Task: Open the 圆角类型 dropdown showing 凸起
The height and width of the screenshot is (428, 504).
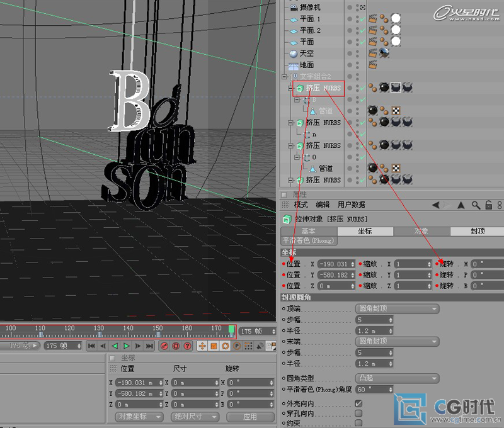Action: (x=398, y=378)
